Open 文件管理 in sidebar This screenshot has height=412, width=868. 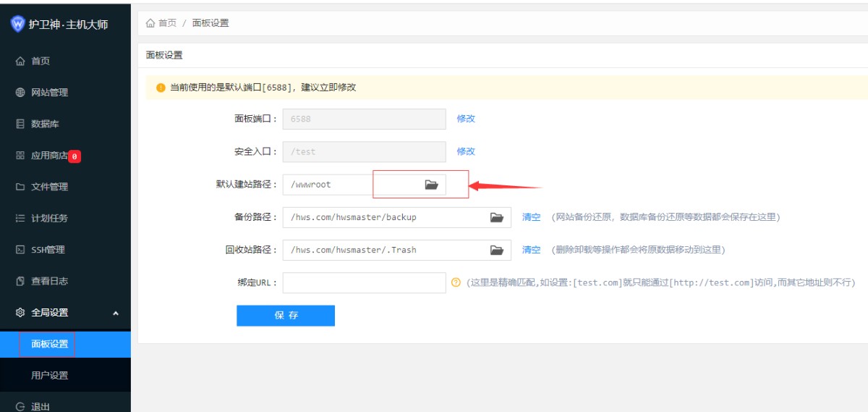[49, 187]
